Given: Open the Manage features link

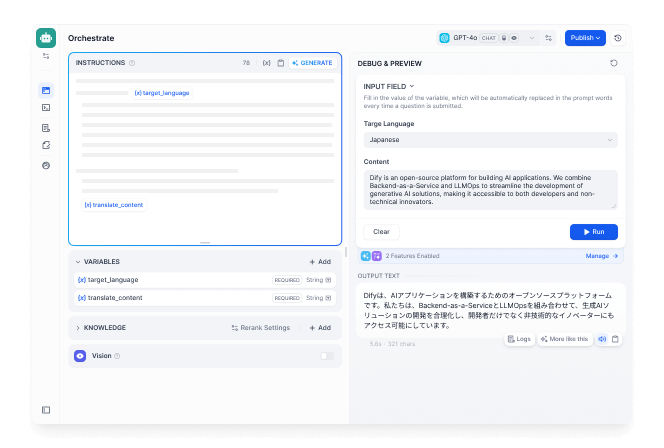Looking at the screenshot, I should [601, 256].
